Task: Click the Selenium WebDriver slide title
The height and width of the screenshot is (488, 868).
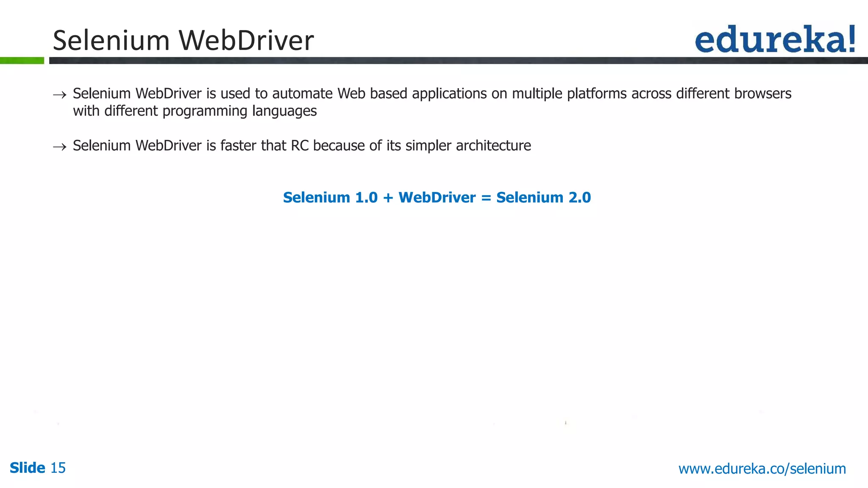Action: [183, 41]
